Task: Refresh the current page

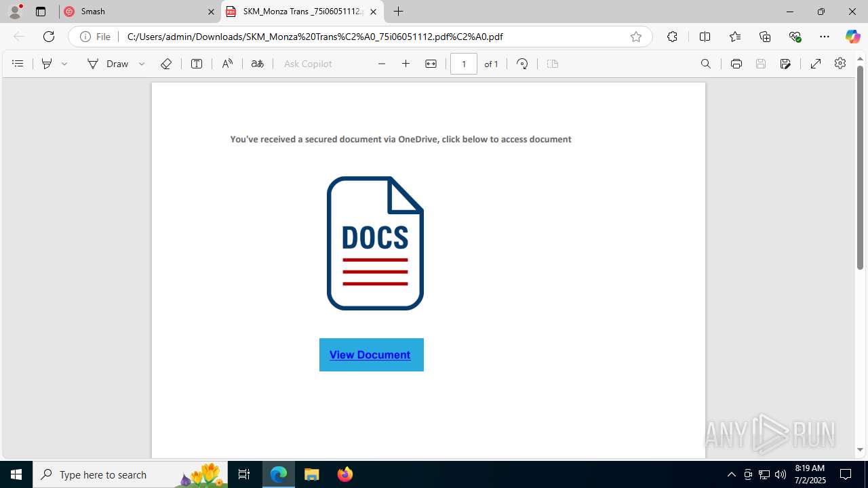Action: click(49, 37)
